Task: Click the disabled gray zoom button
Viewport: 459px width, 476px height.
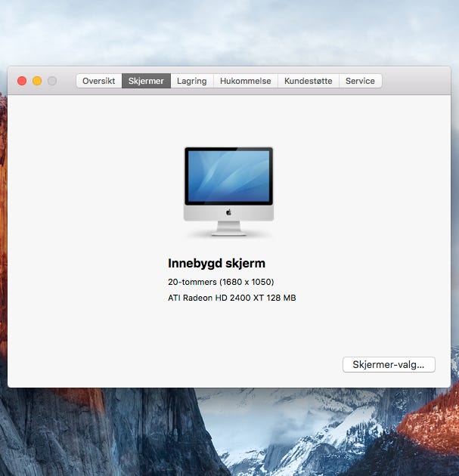Action: click(x=52, y=81)
